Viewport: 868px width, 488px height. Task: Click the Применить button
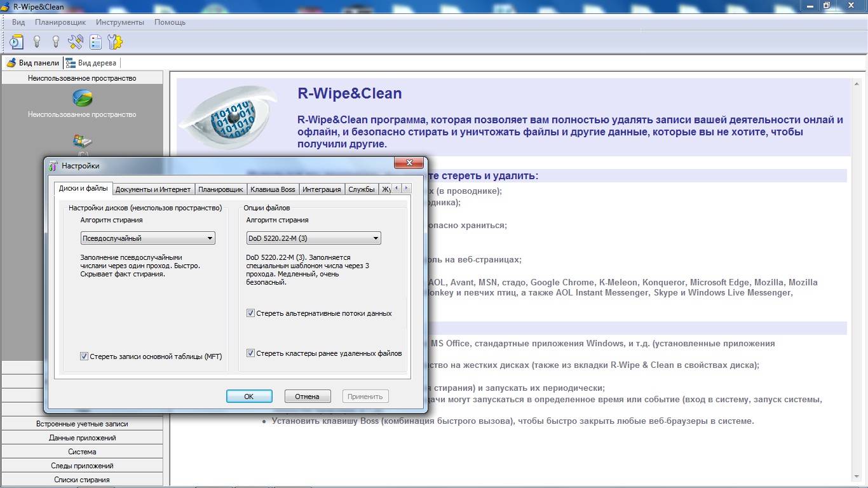pos(365,396)
